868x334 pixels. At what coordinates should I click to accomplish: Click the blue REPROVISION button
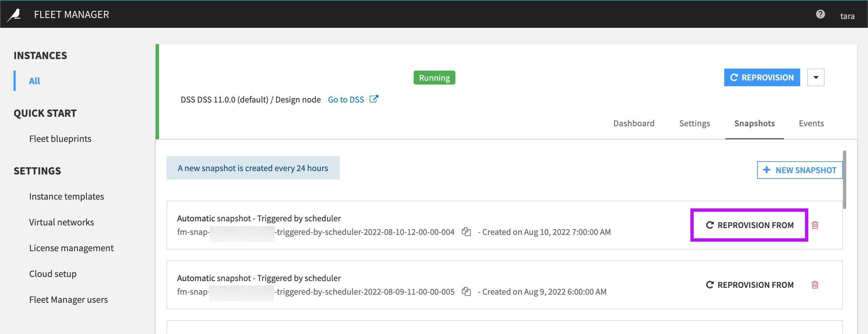[762, 77]
